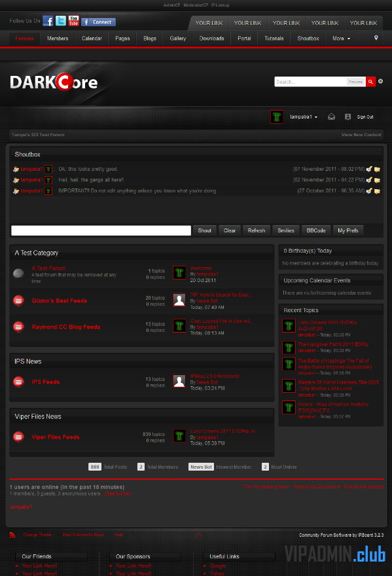Click the location pin icon in navbar
This screenshot has width=392, height=576.
pos(376,38)
